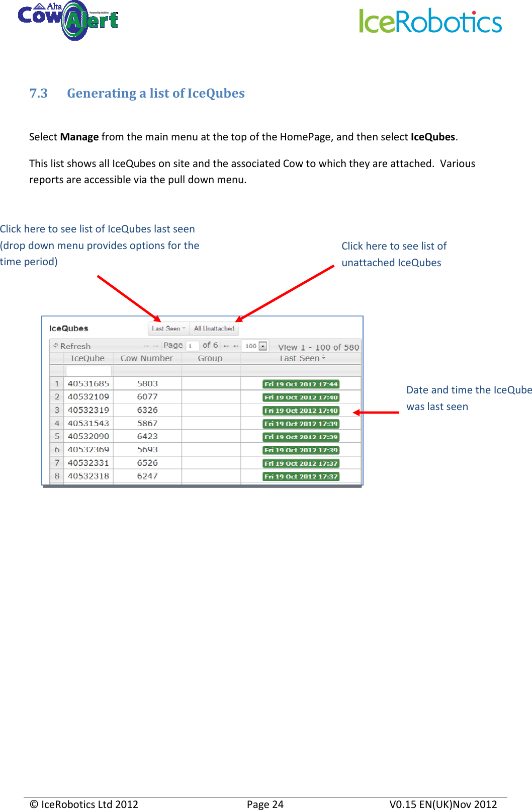Click the © IceRobotics Ltd 2012 footer
The image size is (532, 810).
pyautogui.click(x=84, y=804)
